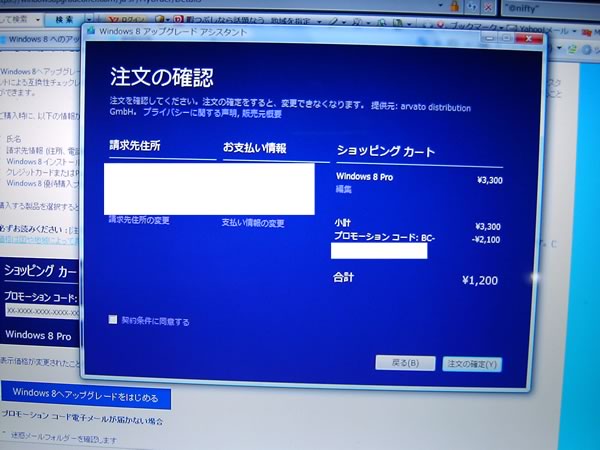Select the Windows 8 へのアップ browser tab
The width and height of the screenshot is (600, 450).
tap(41, 39)
